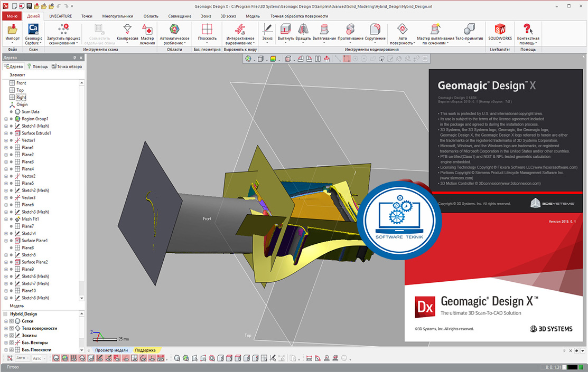Expand the Region Group1 tree node

6,119
